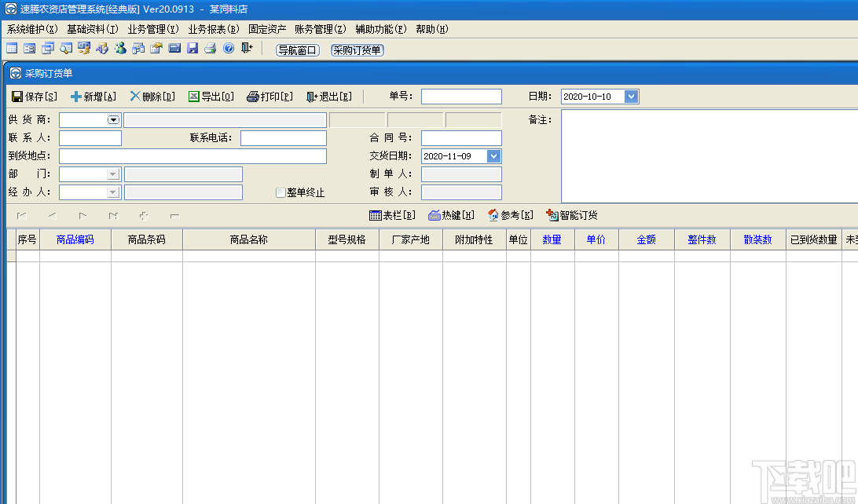Exit the form with 退出[E]
The image size is (858, 504).
coord(329,97)
